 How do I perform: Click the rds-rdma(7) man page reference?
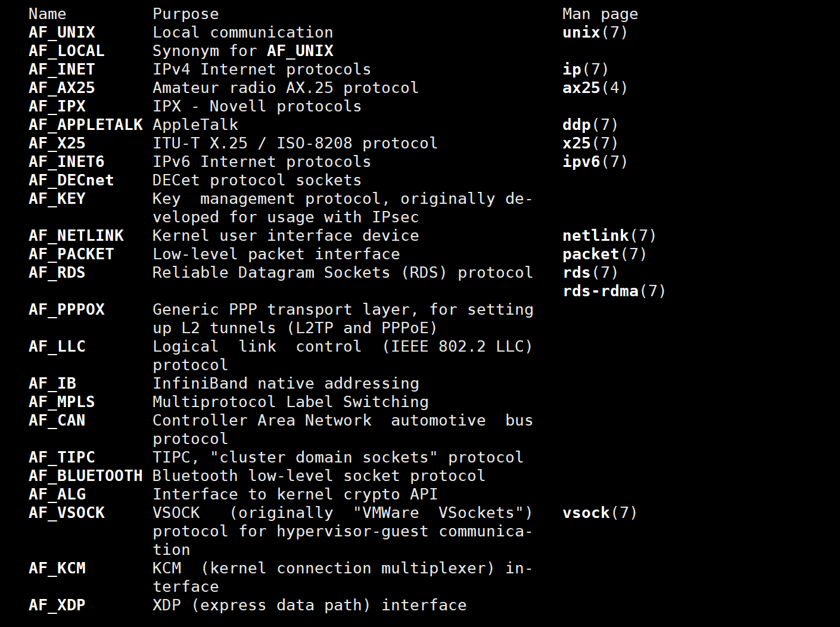point(614,291)
